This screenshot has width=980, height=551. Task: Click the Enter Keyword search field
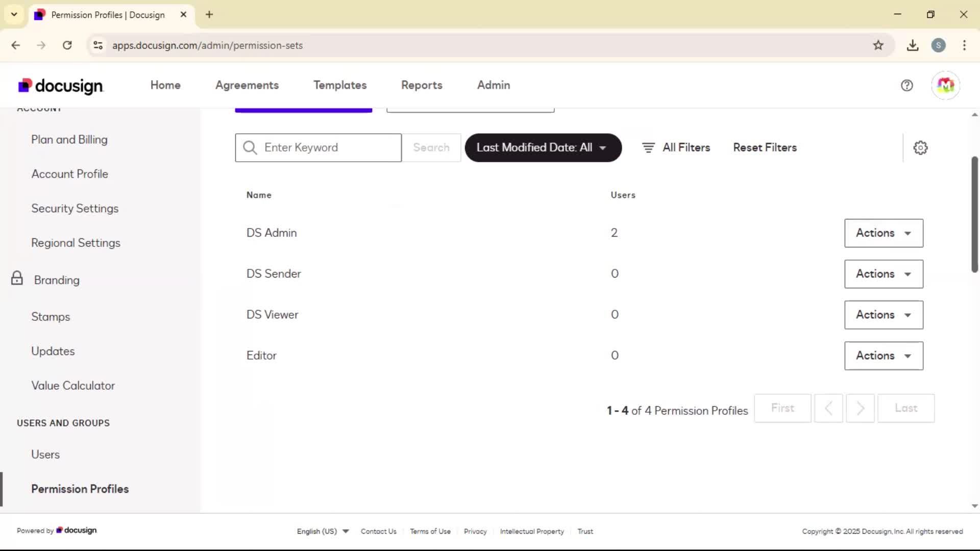[x=318, y=148]
